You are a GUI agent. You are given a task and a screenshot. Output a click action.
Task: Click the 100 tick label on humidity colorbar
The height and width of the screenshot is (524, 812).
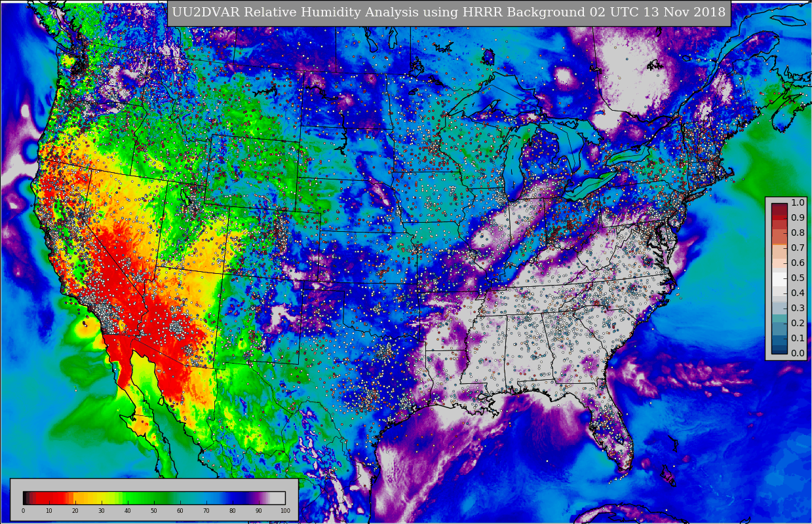(x=285, y=511)
